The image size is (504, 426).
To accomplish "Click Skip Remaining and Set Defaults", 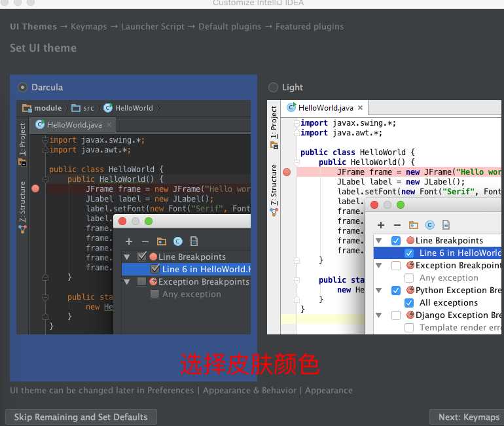I will pos(81,417).
